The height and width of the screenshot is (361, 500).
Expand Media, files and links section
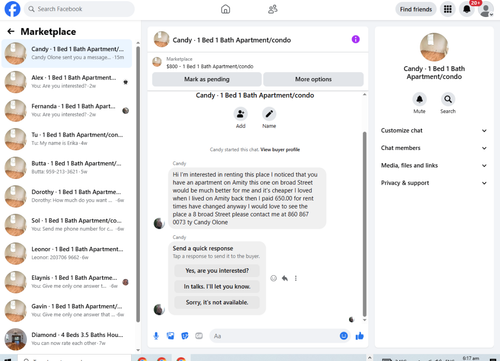tap(434, 165)
